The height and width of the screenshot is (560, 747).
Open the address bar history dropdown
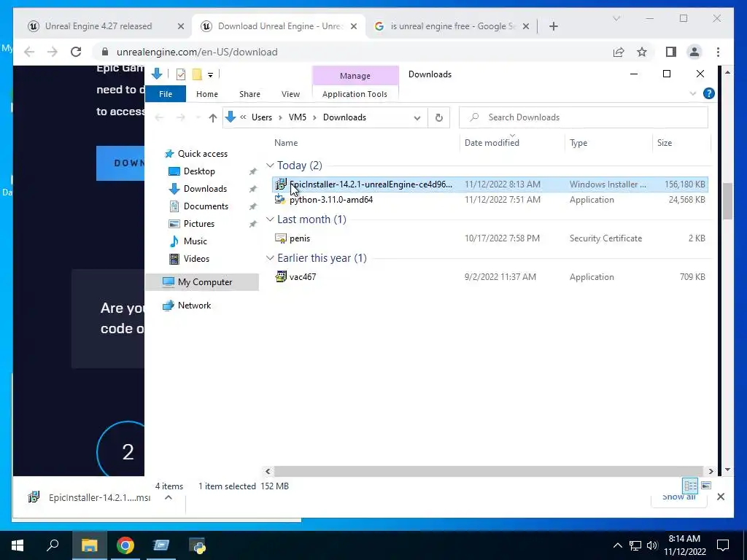click(x=417, y=117)
